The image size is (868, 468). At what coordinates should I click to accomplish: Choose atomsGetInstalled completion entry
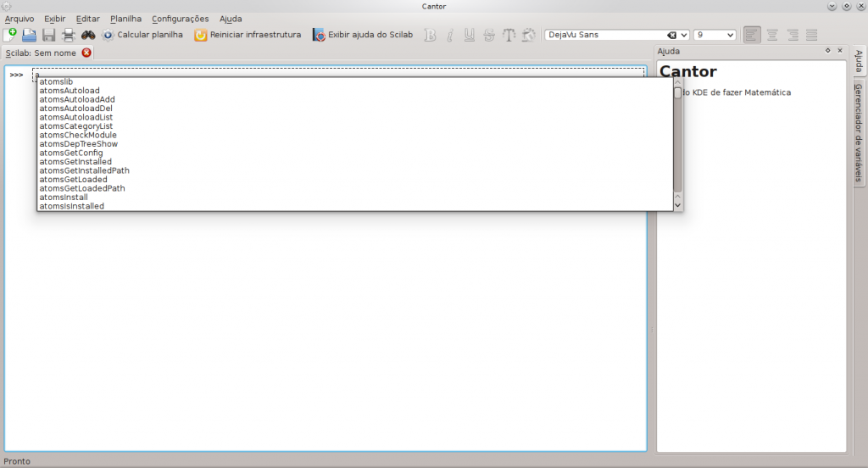pyautogui.click(x=355, y=162)
